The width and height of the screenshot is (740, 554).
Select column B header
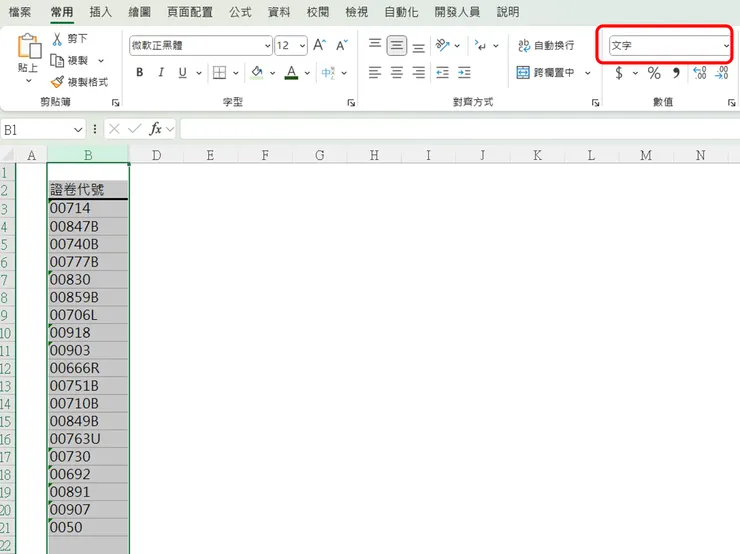(88, 155)
